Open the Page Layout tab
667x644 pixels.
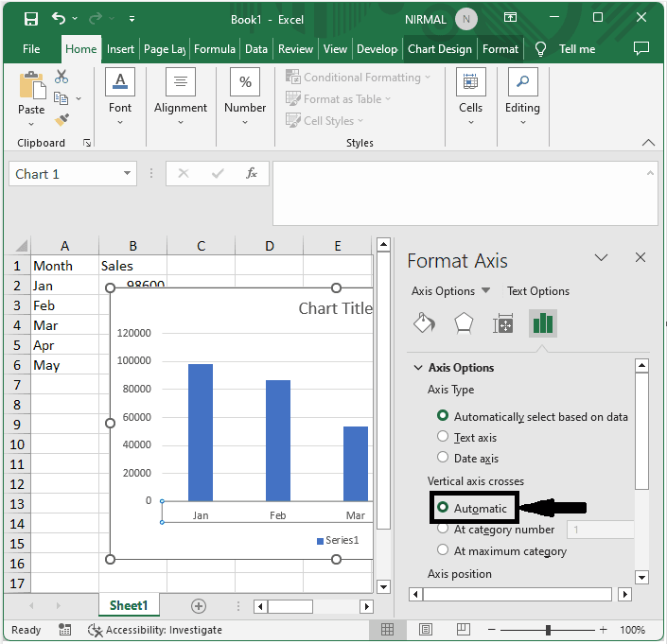coord(165,49)
